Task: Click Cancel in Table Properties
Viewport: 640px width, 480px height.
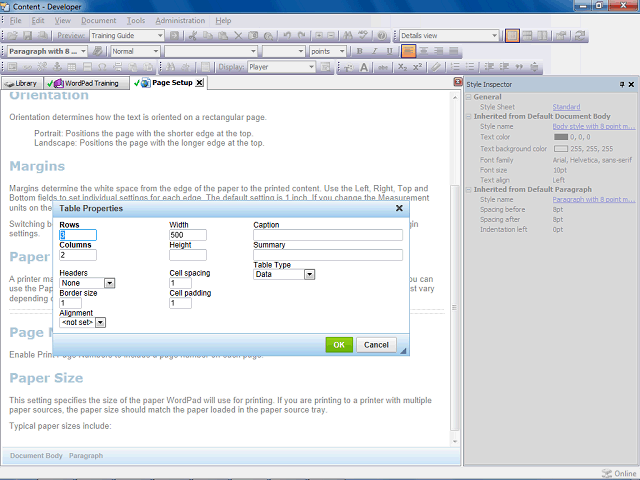Action: (x=376, y=345)
